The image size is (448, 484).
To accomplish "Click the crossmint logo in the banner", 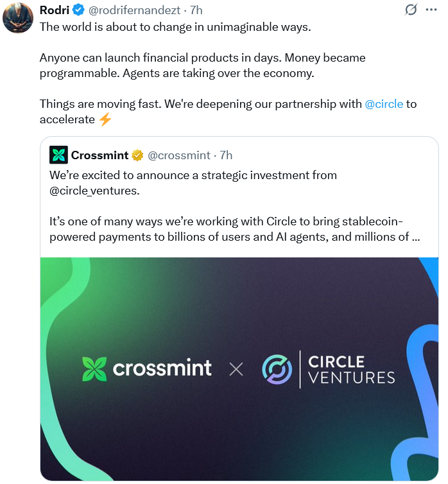I will tap(147, 368).
